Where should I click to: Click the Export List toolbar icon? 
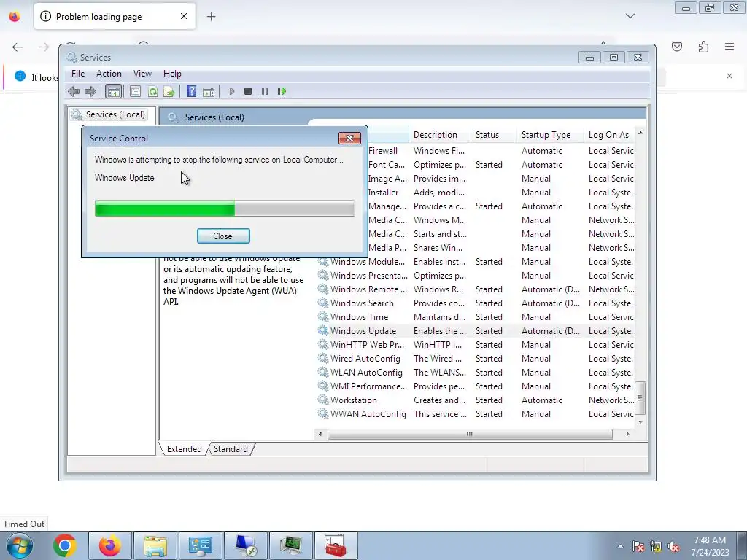tap(169, 91)
